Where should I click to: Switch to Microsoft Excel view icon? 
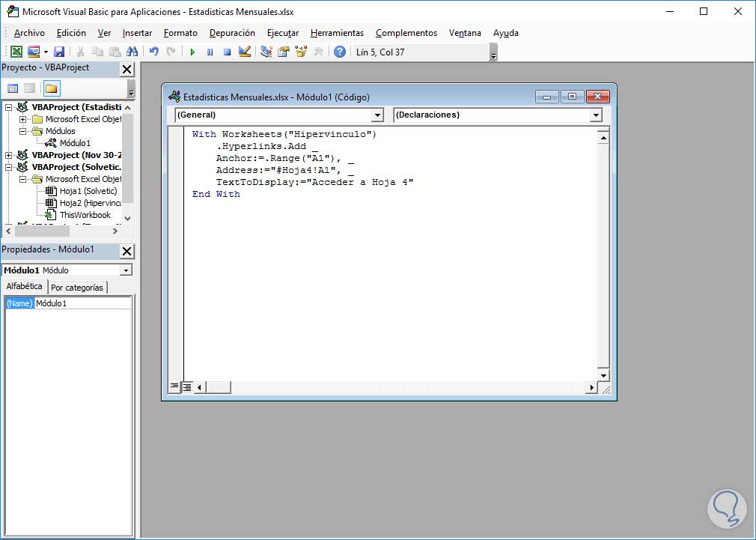pos(16,52)
